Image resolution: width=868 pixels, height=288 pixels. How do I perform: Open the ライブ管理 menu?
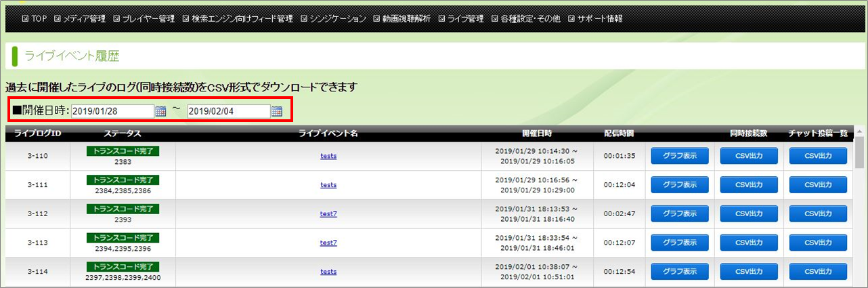coord(466,18)
